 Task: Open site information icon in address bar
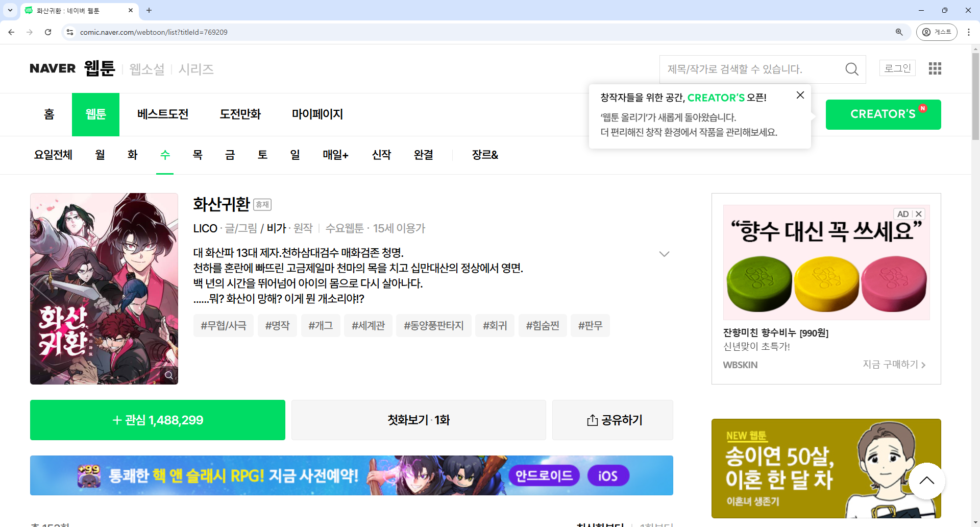click(x=70, y=32)
